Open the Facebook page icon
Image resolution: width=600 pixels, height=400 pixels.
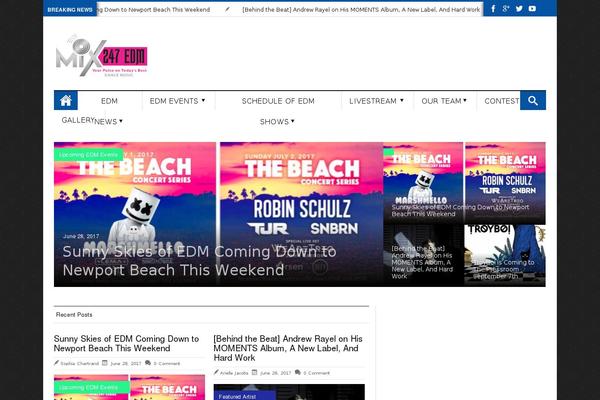[493, 8]
